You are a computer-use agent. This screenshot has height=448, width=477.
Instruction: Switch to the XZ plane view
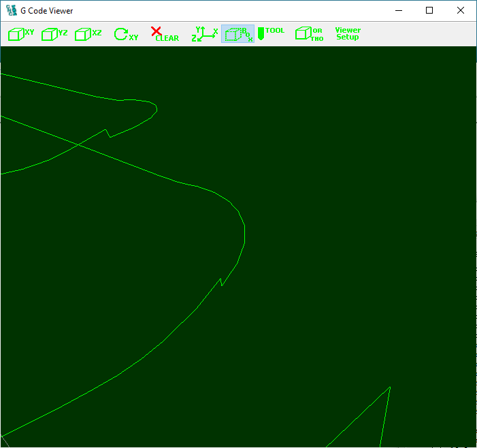88,34
